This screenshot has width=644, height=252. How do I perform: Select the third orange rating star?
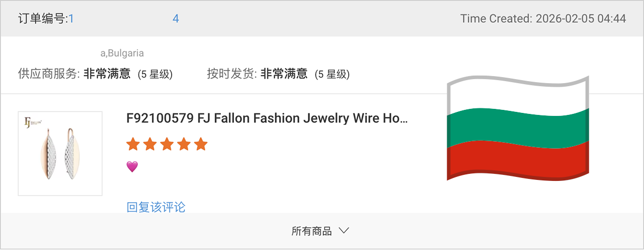167,144
